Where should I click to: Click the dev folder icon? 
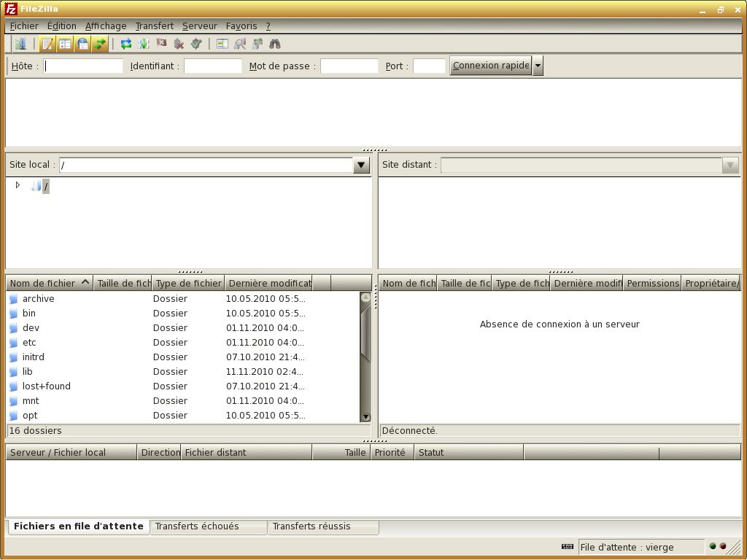coord(13,328)
